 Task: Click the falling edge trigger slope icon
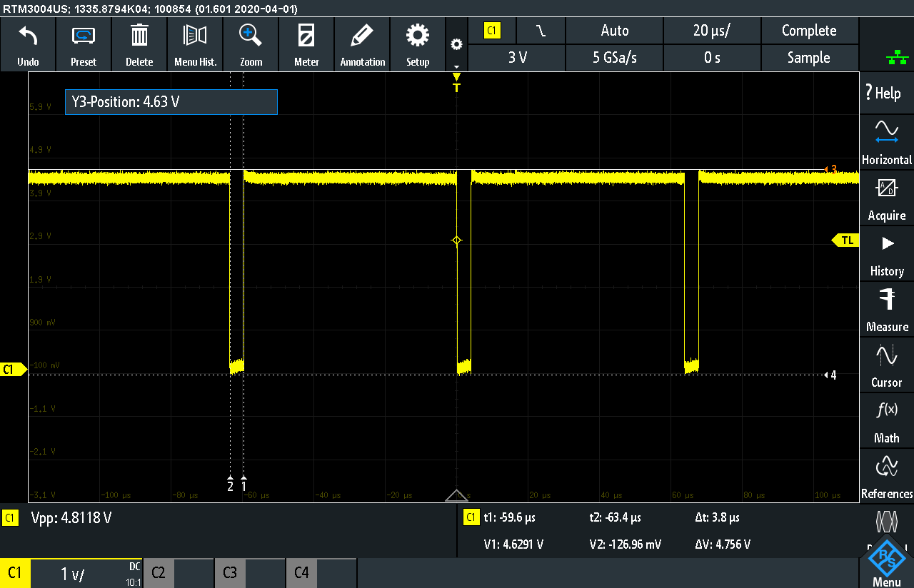(541, 31)
